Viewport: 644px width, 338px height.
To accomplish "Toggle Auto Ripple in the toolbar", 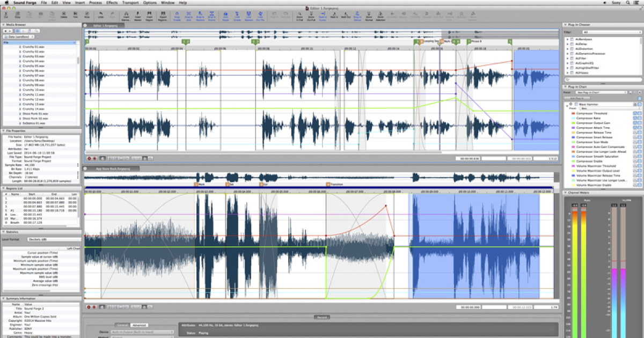I will [x=225, y=16].
